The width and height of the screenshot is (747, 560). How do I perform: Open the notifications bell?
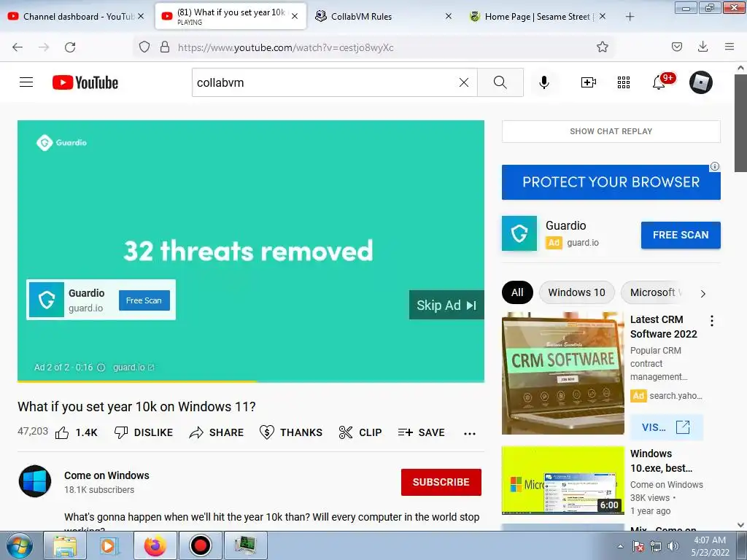(659, 82)
